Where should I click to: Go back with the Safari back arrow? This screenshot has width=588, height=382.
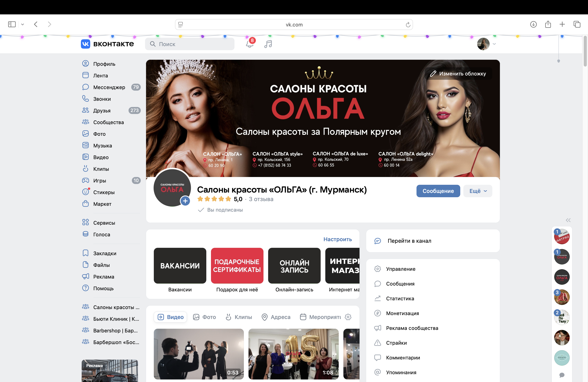coord(36,24)
